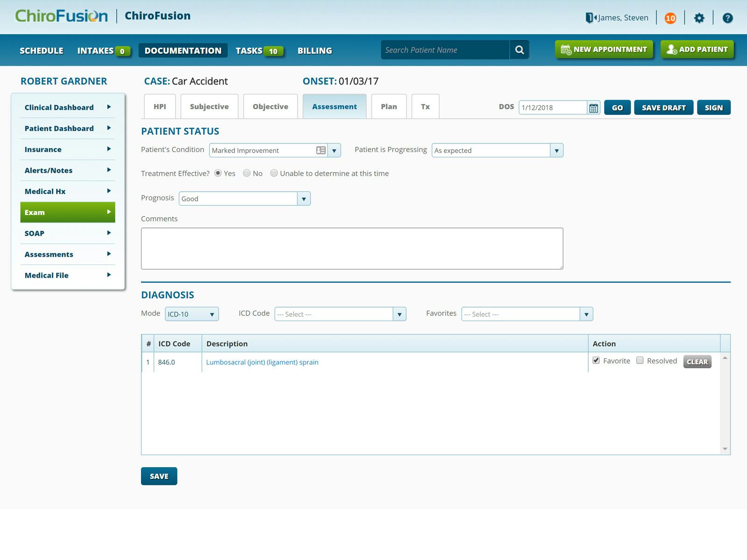Viewport: 747px width, 560px height.
Task: Mark the 846.0 diagnosis as Resolved
Action: click(640, 360)
